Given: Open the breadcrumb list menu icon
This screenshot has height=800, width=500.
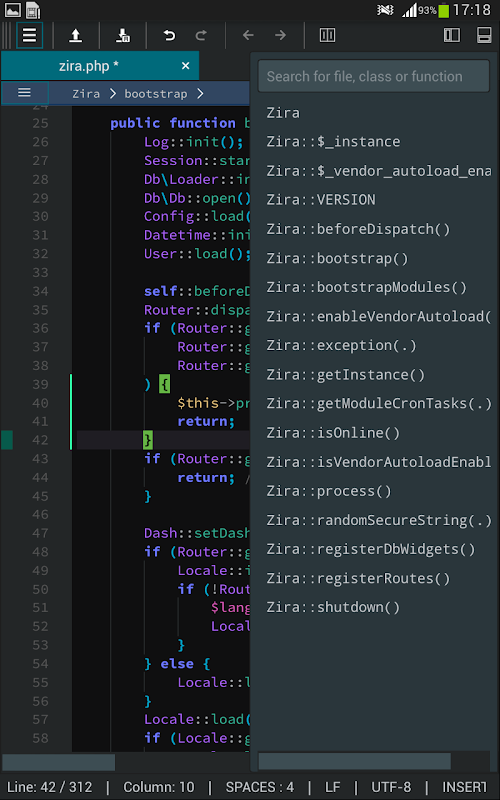Looking at the screenshot, I should tap(24, 93).
